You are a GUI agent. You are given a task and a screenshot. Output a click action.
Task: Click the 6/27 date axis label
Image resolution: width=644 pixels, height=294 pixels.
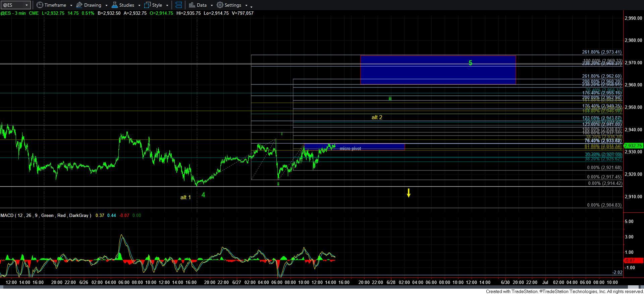[x=236, y=282]
